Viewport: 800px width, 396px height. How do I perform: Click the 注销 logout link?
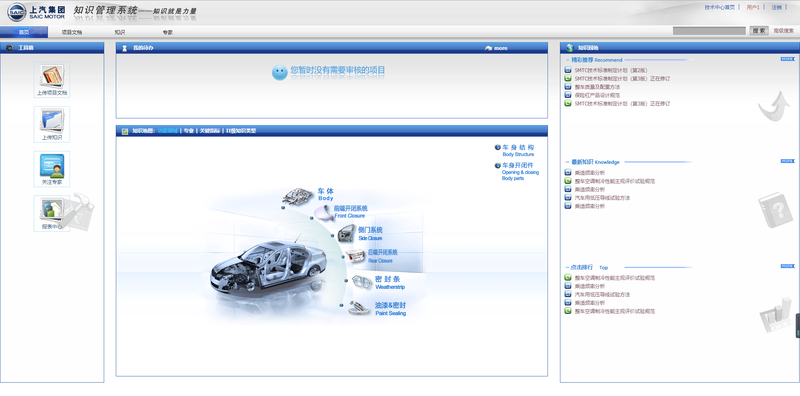point(776,7)
